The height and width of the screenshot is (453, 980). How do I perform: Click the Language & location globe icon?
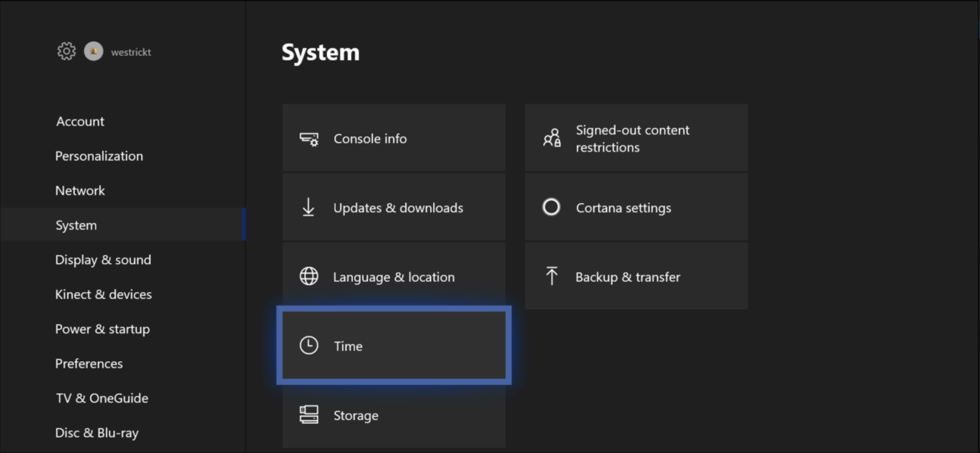click(309, 277)
